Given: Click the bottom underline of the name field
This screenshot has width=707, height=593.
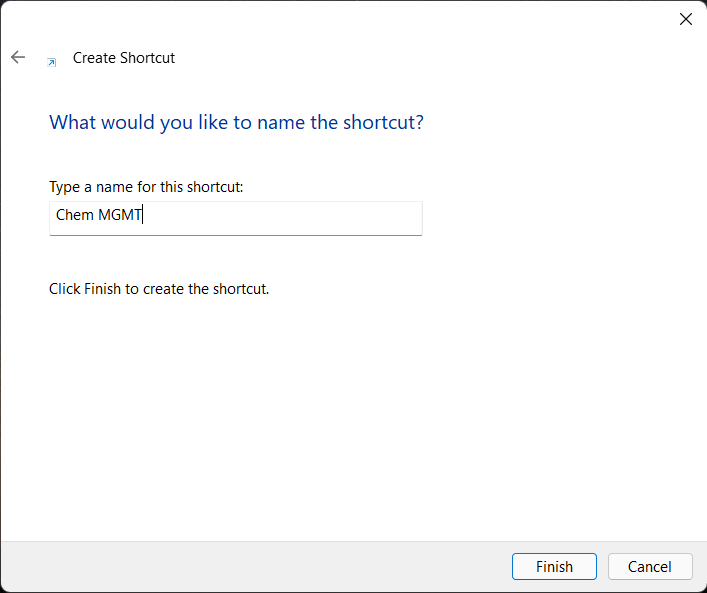Looking at the screenshot, I should (236, 235).
